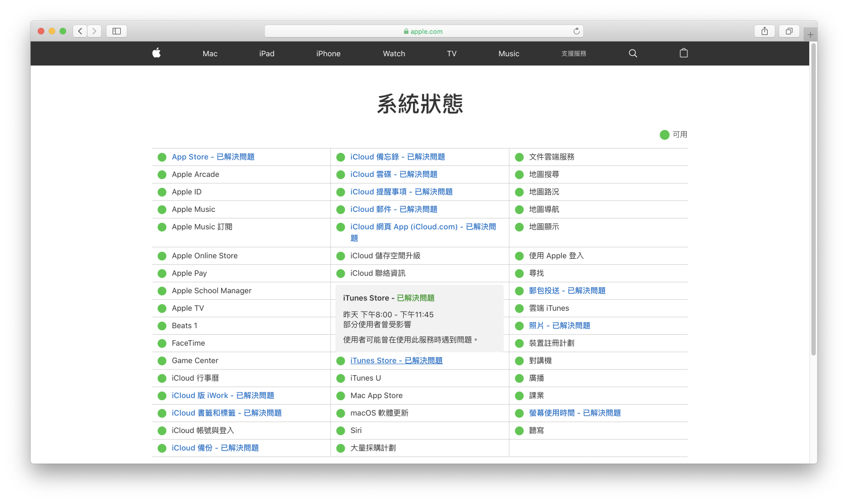Viewport: 848px width, 504px height.
Task: Click Apple Online Store status text
Action: 205,256
